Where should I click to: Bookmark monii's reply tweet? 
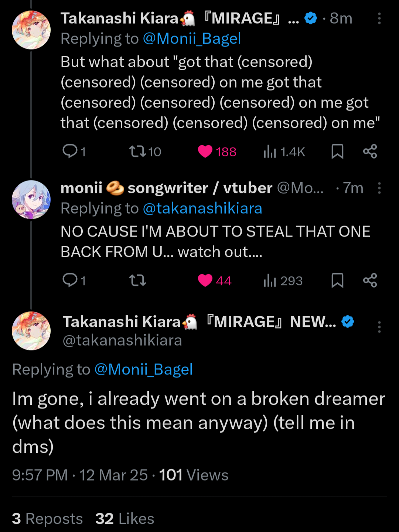point(337,281)
